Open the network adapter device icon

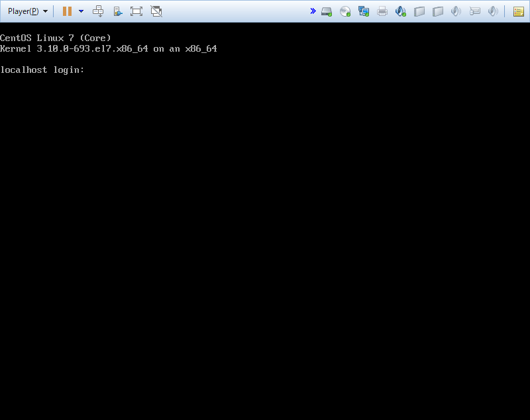point(364,11)
